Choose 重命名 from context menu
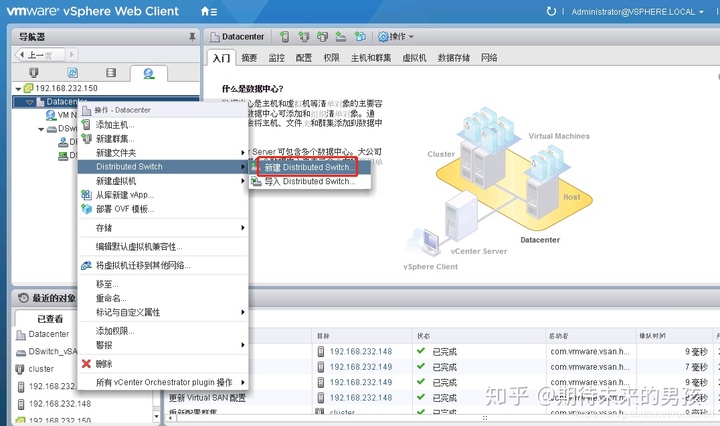This screenshot has width=720, height=426. click(163, 298)
